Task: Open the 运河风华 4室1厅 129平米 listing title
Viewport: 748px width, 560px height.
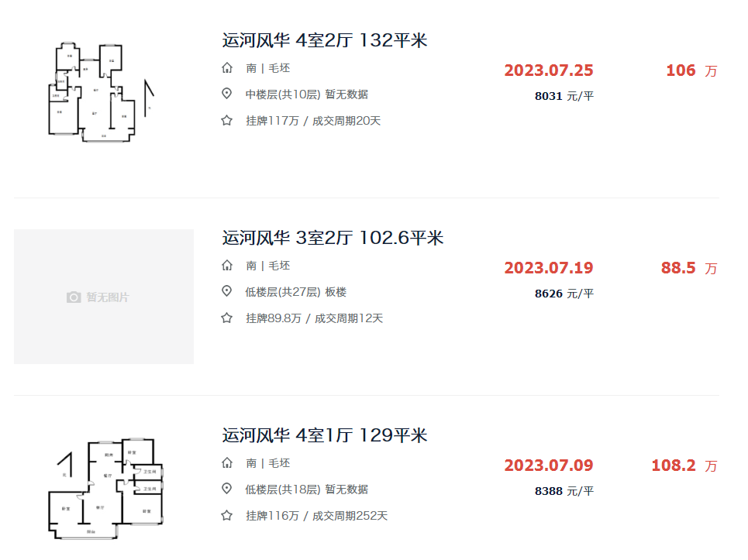Action: tap(325, 436)
